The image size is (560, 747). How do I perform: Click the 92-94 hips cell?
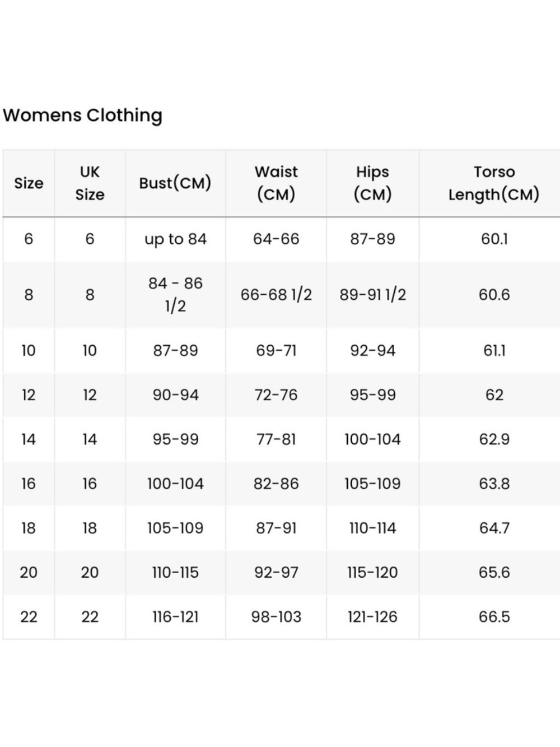point(372,351)
